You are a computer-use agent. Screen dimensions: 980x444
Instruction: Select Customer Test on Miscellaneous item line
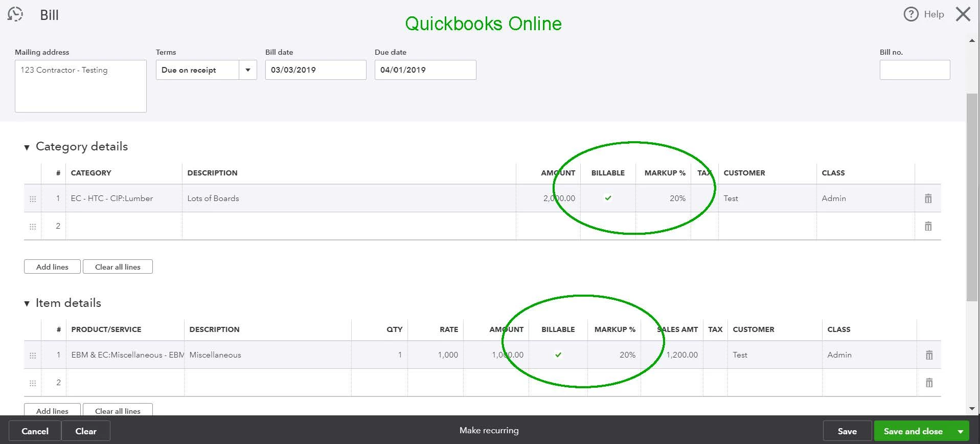[x=775, y=355]
